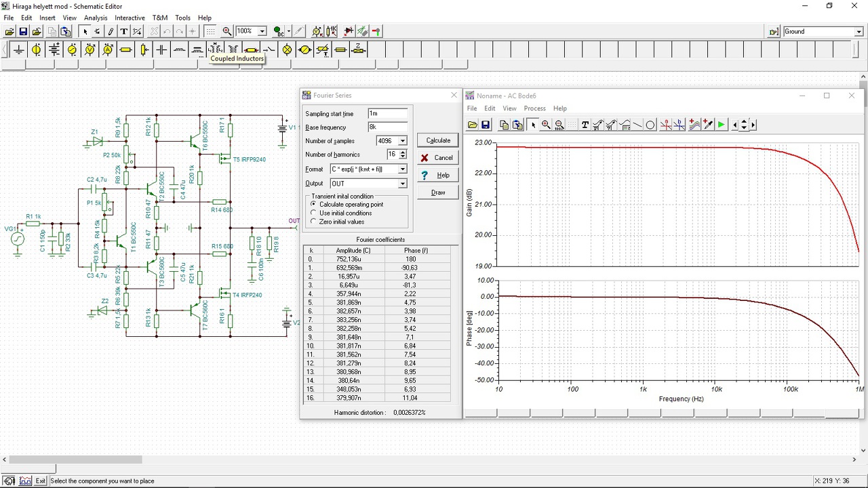Open the Number of samples dropdown
This screenshot has width=868, height=488.
coord(402,141)
